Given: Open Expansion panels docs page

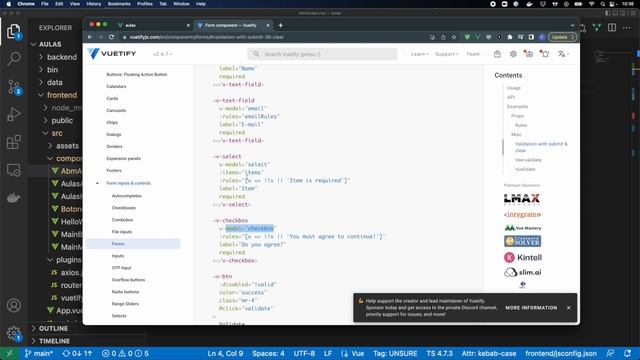Looking at the screenshot, I should pyautogui.click(x=123, y=158).
